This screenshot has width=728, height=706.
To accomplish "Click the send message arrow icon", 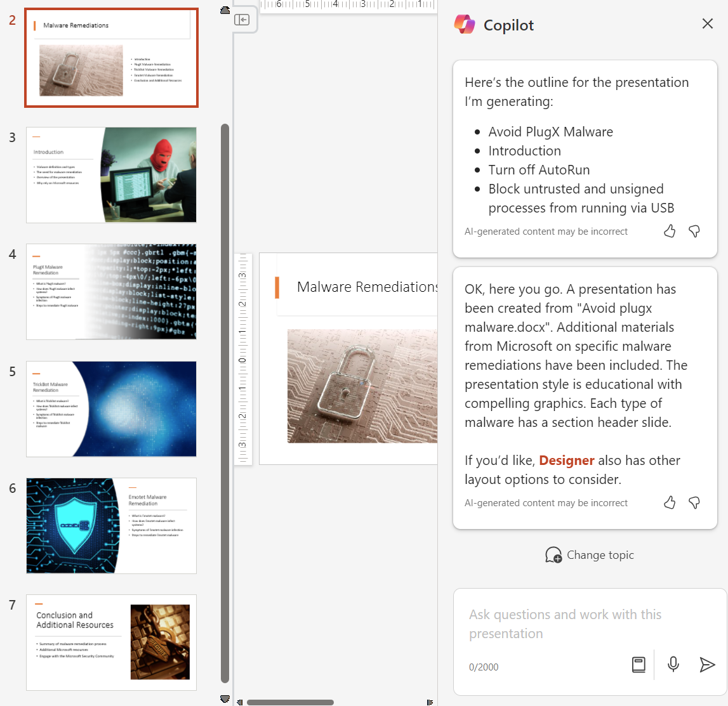I will pos(706,665).
